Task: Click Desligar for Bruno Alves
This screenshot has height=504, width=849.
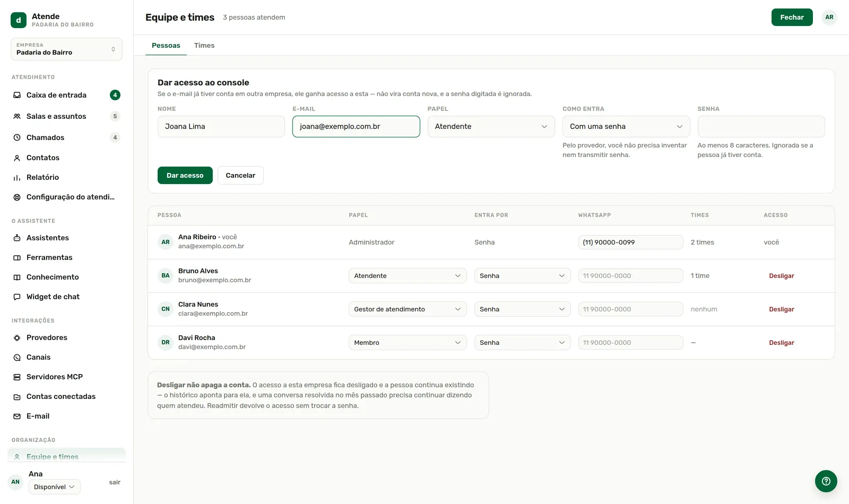Action: pos(782,276)
